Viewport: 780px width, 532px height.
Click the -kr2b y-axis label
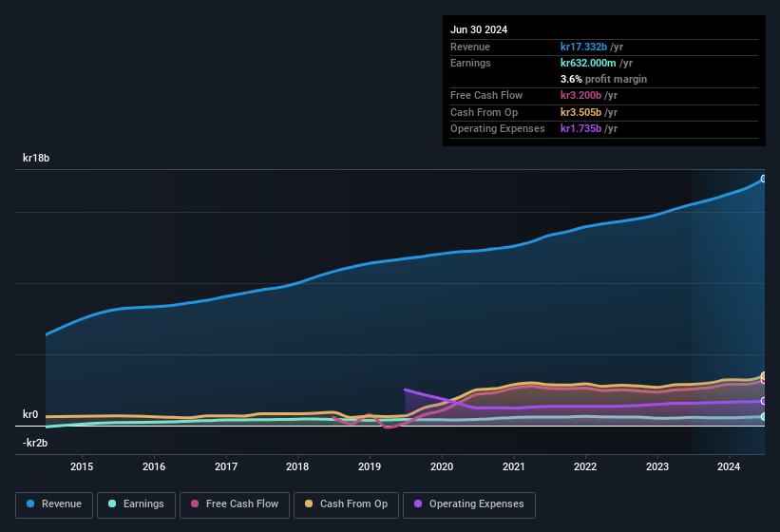tap(35, 443)
